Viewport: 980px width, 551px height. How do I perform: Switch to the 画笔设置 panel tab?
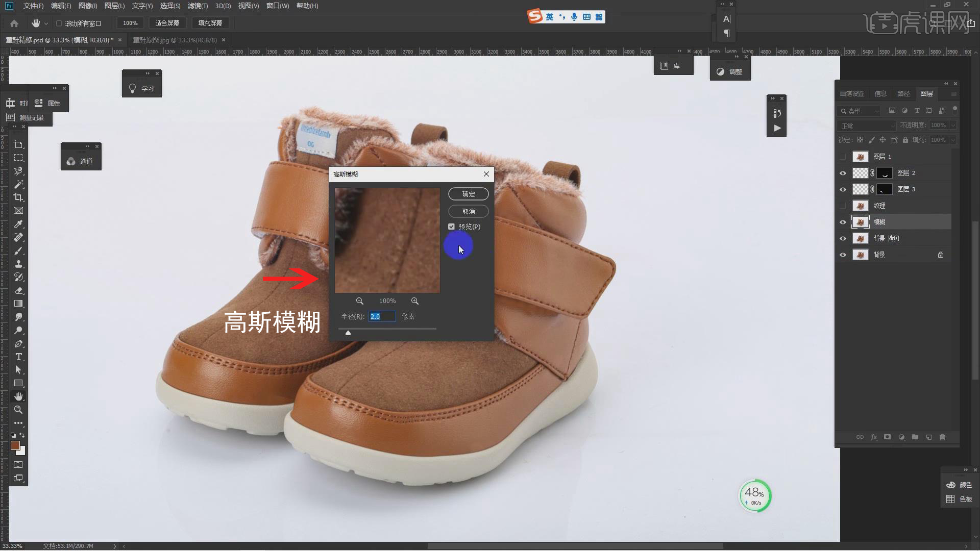point(852,94)
